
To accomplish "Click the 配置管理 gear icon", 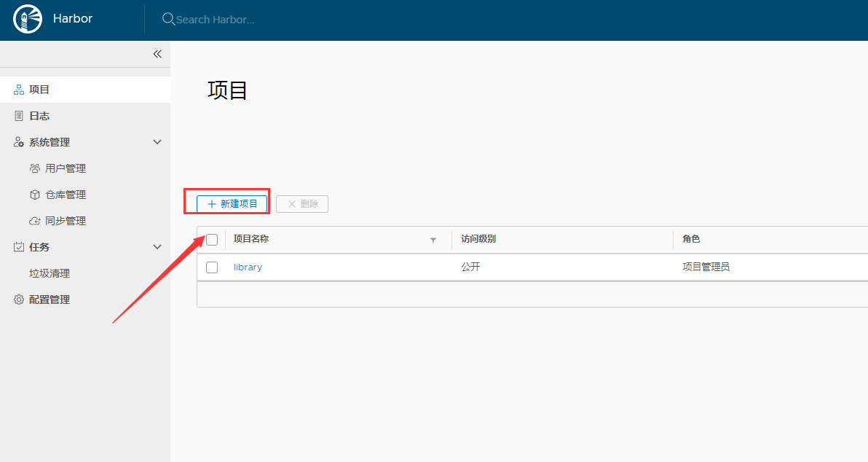I will pos(19,299).
